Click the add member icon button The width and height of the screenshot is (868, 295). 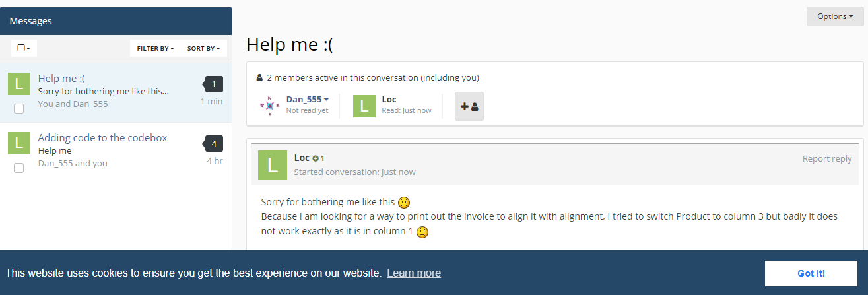point(469,106)
